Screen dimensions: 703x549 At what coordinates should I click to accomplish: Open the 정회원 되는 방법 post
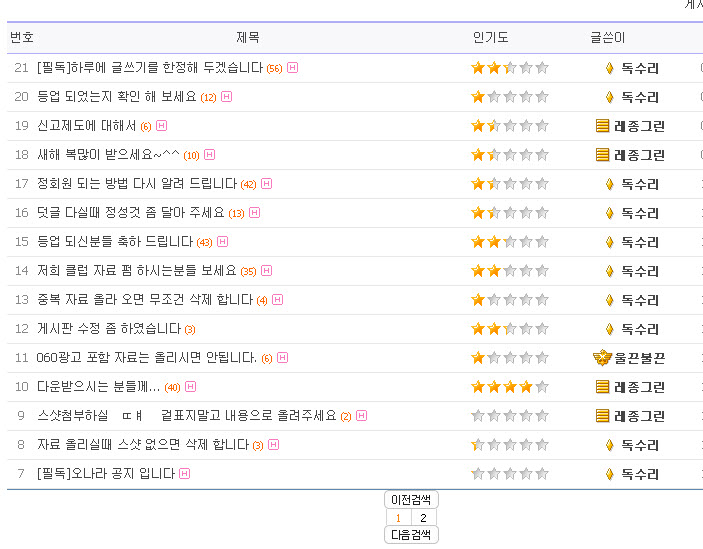(x=136, y=184)
